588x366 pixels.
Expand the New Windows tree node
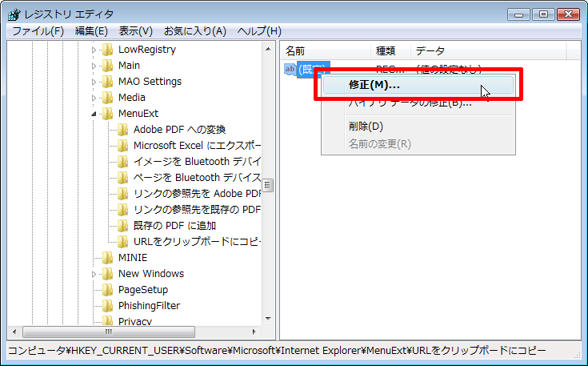coord(94,274)
